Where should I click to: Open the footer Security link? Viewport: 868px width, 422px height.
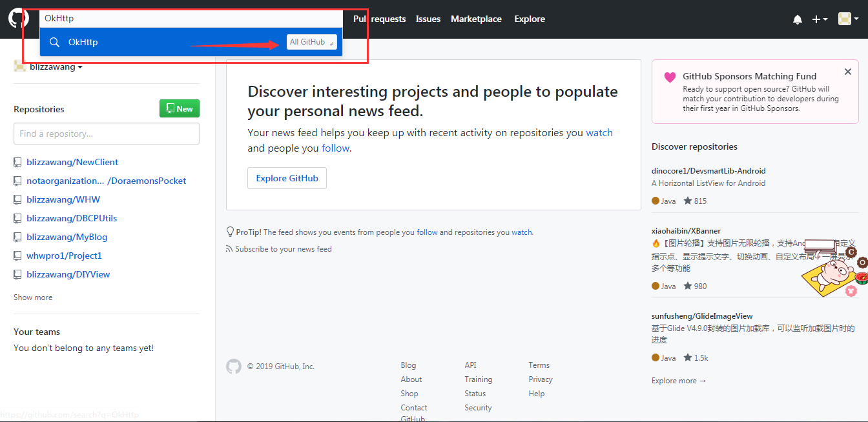click(x=478, y=408)
